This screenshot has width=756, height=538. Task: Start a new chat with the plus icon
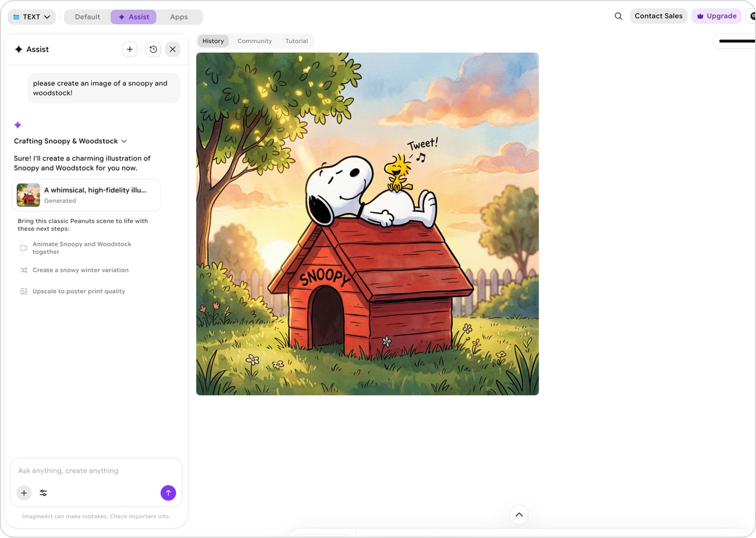130,49
